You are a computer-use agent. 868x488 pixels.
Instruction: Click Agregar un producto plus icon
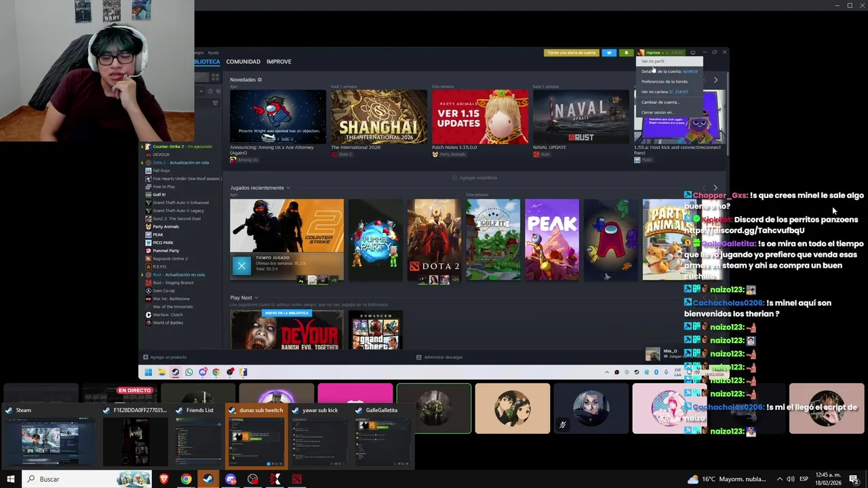[145, 357]
